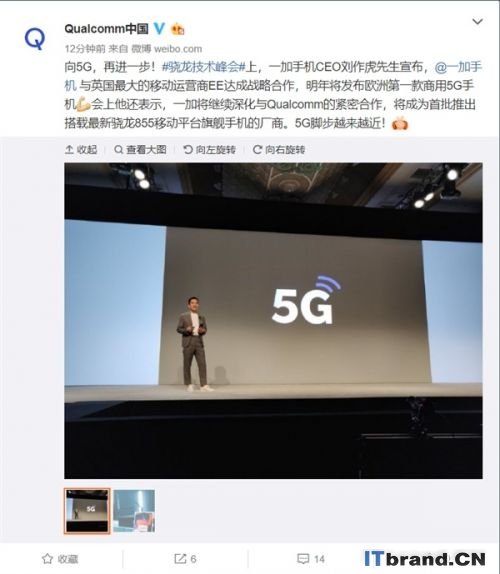
Task: Open the #骁龙技术峰会# hashtag link
Action: (204, 67)
